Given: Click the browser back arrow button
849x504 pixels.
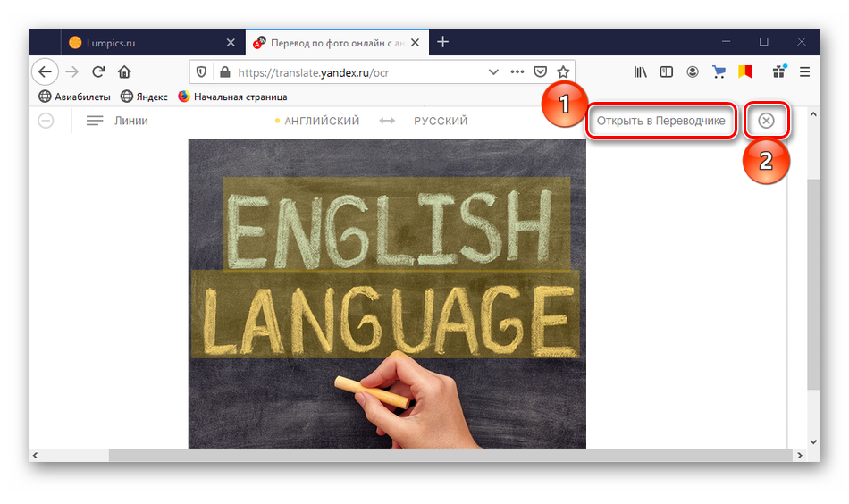Looking at the screenshot, I should [x=45, y=72].
